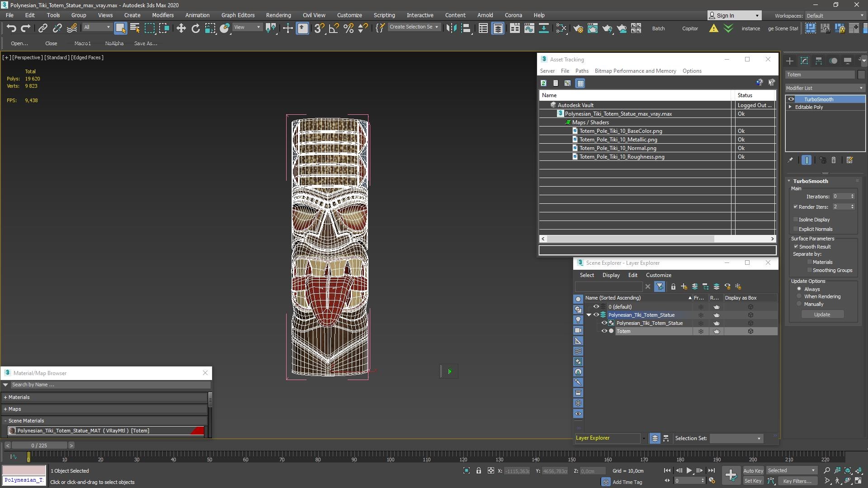Play the animation
The image size is (868, 488).
point(689,471)
